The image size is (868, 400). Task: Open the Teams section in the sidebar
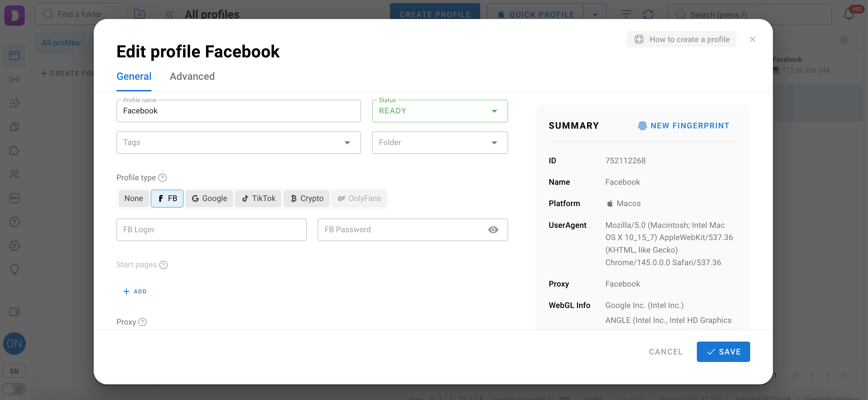pos(14,175)
